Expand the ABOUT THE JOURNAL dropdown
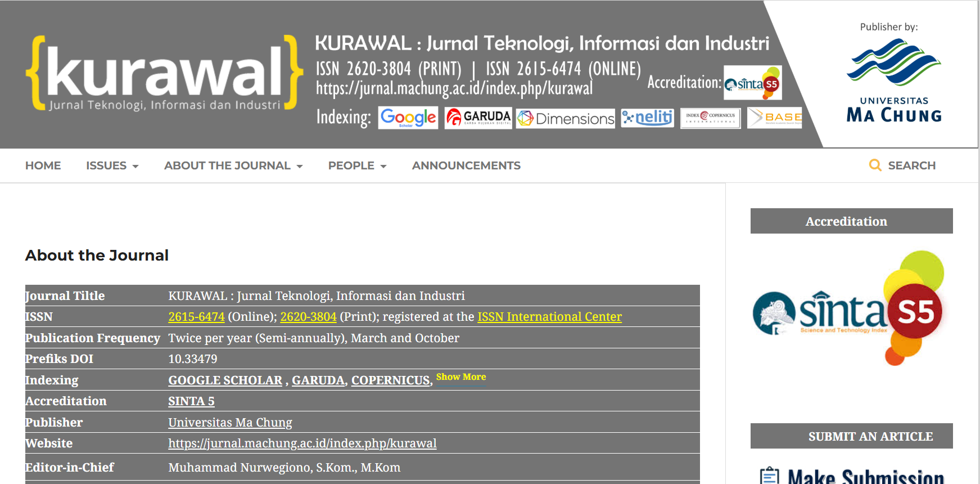Viewport: 980px width, 484px height. [233, 165]
